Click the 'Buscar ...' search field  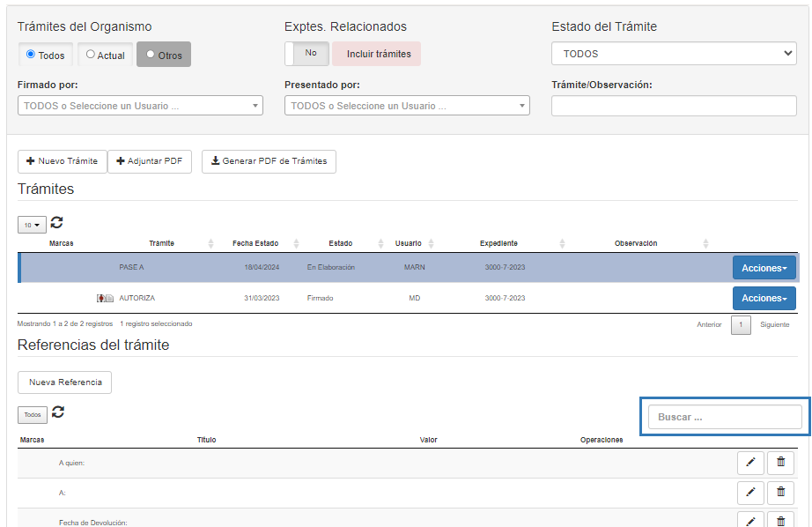(725, 417)
